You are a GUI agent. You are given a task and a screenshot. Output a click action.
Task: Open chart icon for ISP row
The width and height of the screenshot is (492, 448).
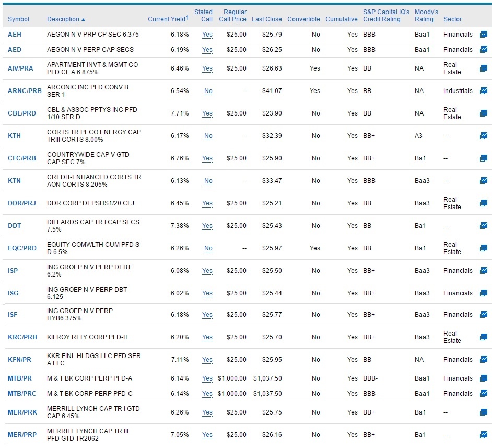point(484,270)
